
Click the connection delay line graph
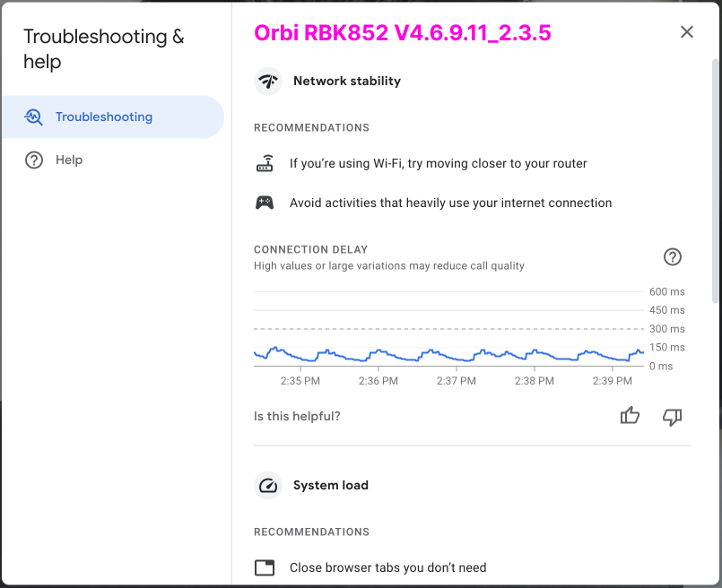(x=449, y=354)
